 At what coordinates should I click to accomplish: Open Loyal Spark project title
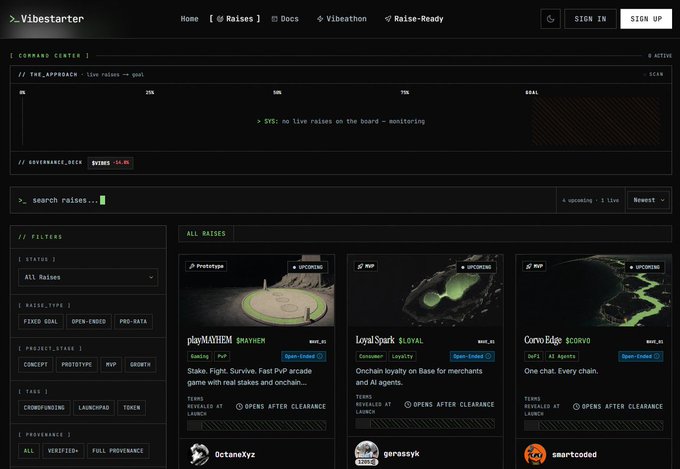[375, 340]
